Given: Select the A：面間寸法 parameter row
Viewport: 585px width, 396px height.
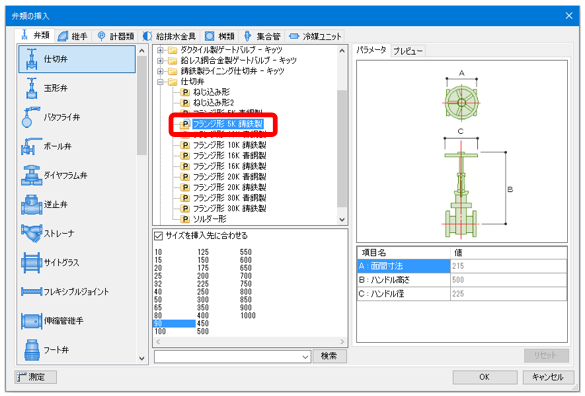Looking at the screenshot, I should pyautogui.click(x=404, y=266).
